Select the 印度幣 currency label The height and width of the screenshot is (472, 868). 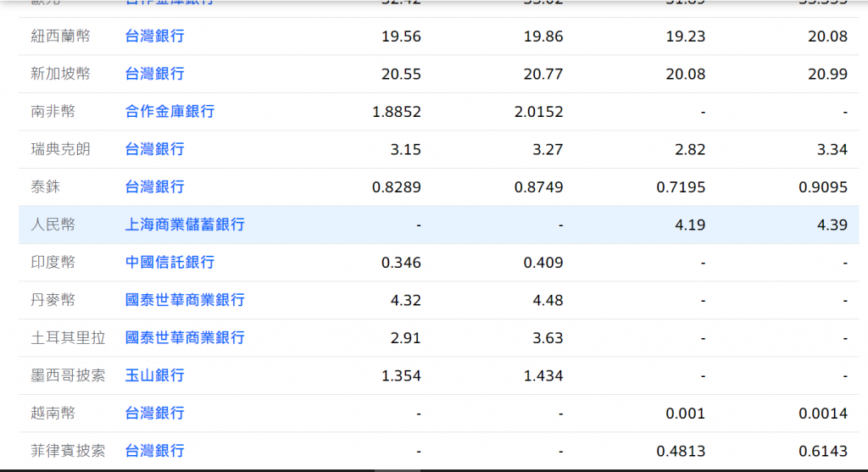point(53,262)
